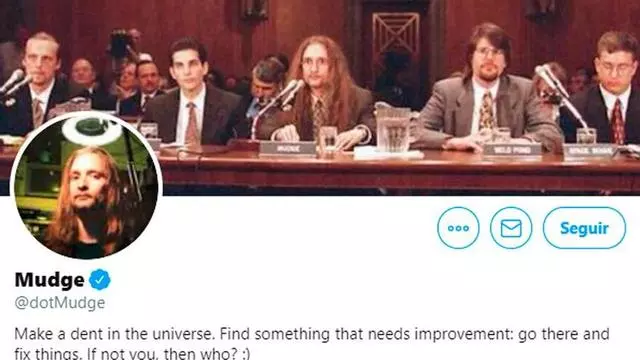This screenshot has width=640, height=360.
Task: Open the hearing room banner photo
Action: (320, 97)
